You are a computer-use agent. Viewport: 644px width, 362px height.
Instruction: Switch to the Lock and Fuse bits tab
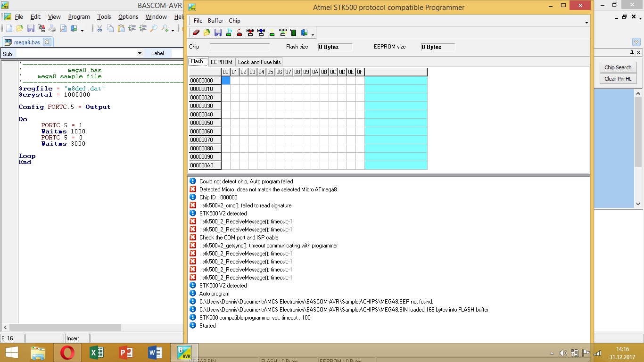(259, 62)
